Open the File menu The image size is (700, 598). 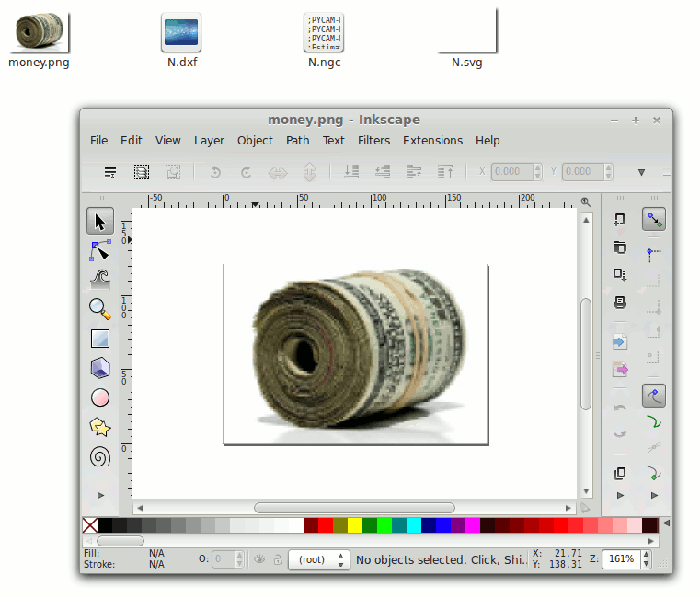(x=98, y=141)
